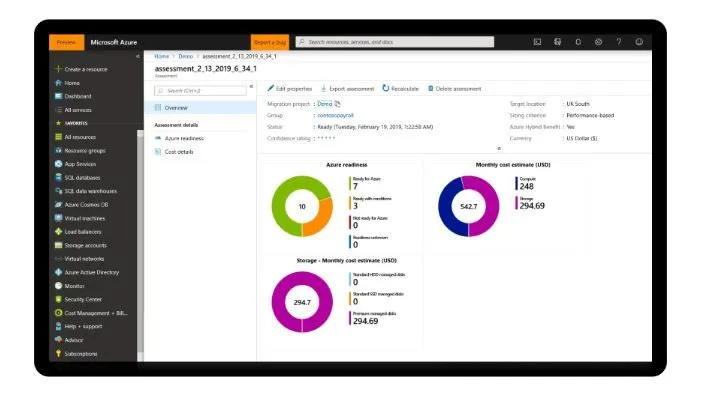Viewport: 717px width, 400px height.
Task: Click the Ready for Azure 7 legend value
Action: coord(355,187)
